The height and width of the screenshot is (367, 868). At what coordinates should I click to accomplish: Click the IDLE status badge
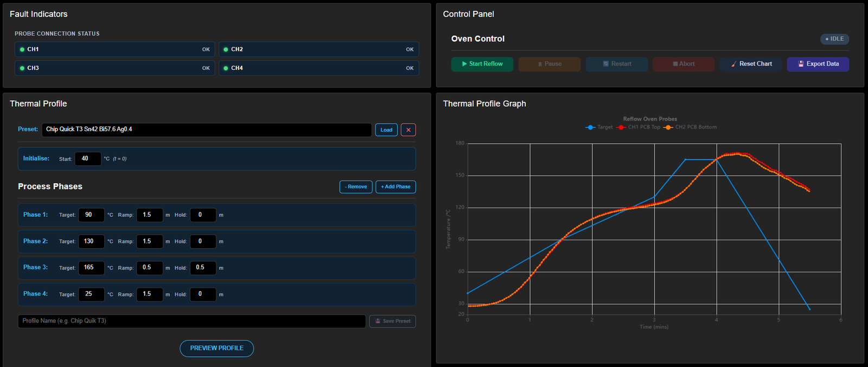coord(834,39)
